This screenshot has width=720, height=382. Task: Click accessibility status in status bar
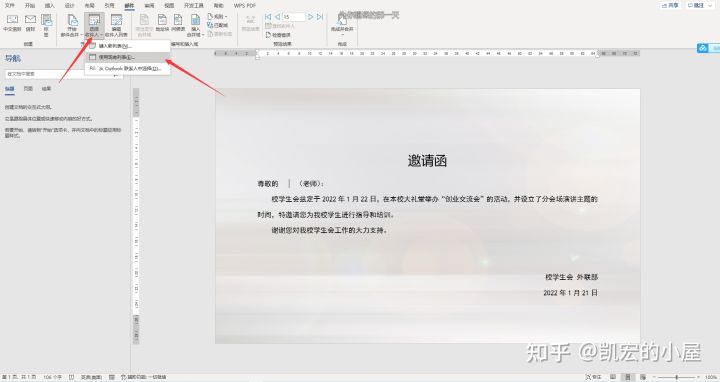[143, 377]
